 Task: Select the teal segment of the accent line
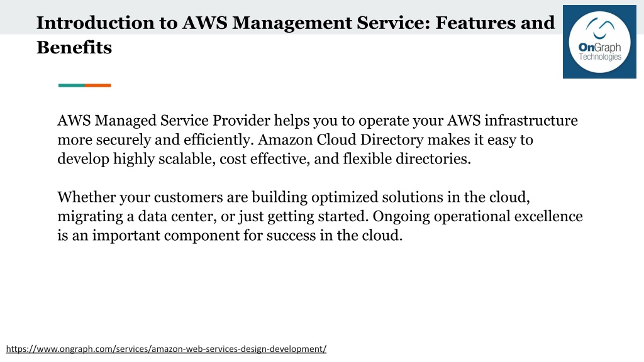coord(72,85)
